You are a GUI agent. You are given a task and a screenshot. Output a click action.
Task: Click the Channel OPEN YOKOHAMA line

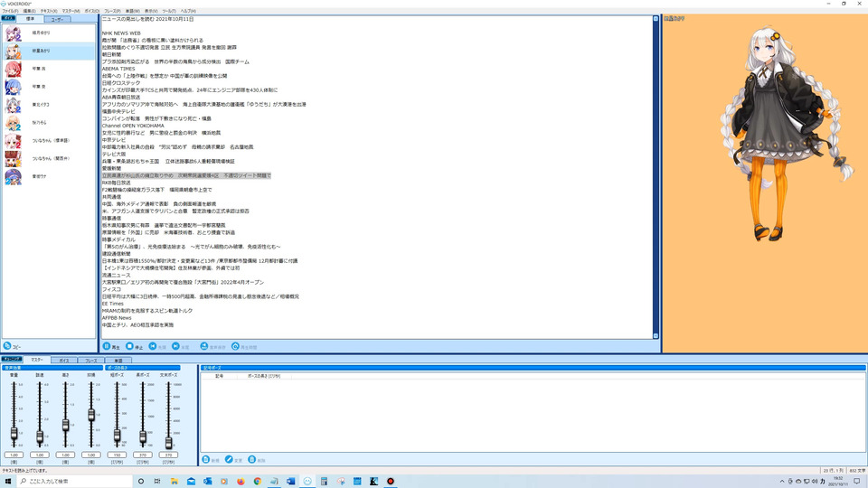(x=133, y=126)
